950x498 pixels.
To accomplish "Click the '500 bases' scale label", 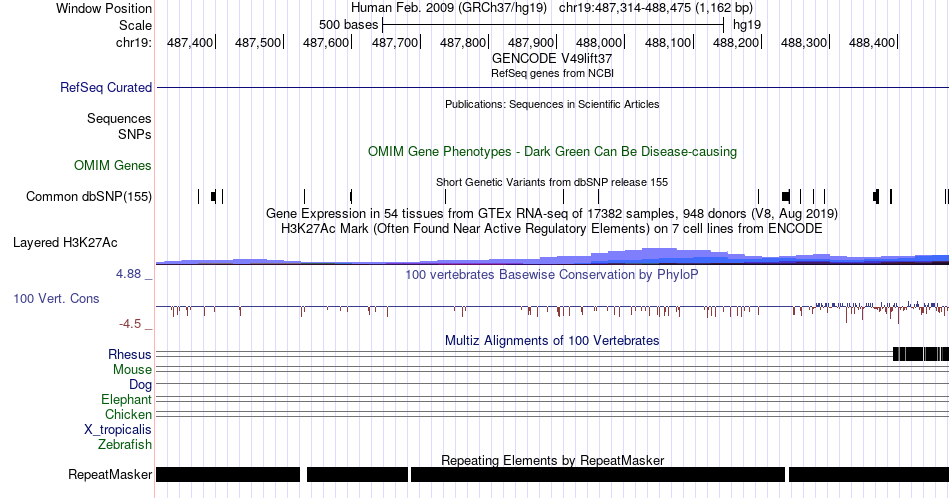I will point(348,25).
